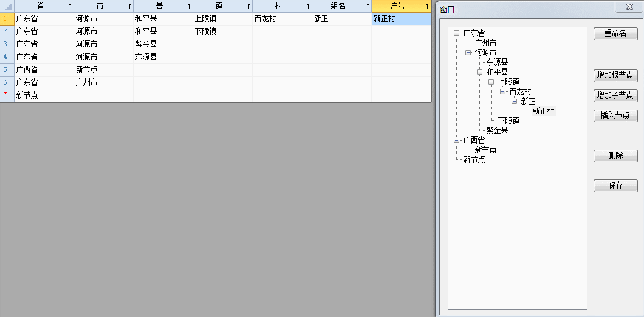
Task: Click the 广州市 cell in row 6
Action: click(x=103, y=82)
